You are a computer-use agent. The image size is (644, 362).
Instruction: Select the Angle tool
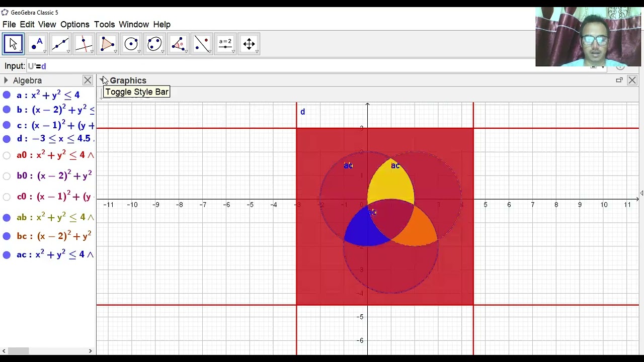click(178, 44)
